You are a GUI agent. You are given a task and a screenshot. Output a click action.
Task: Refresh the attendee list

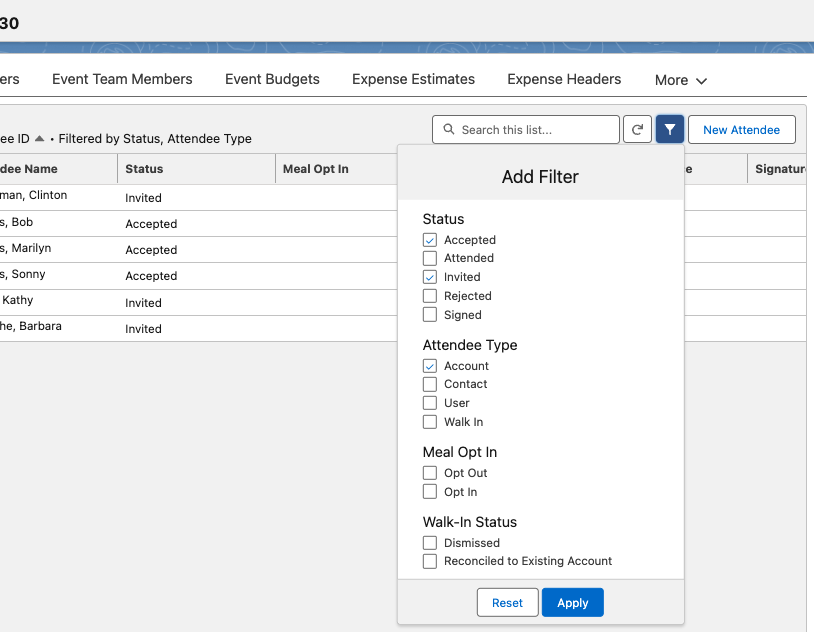click(637, 130)
